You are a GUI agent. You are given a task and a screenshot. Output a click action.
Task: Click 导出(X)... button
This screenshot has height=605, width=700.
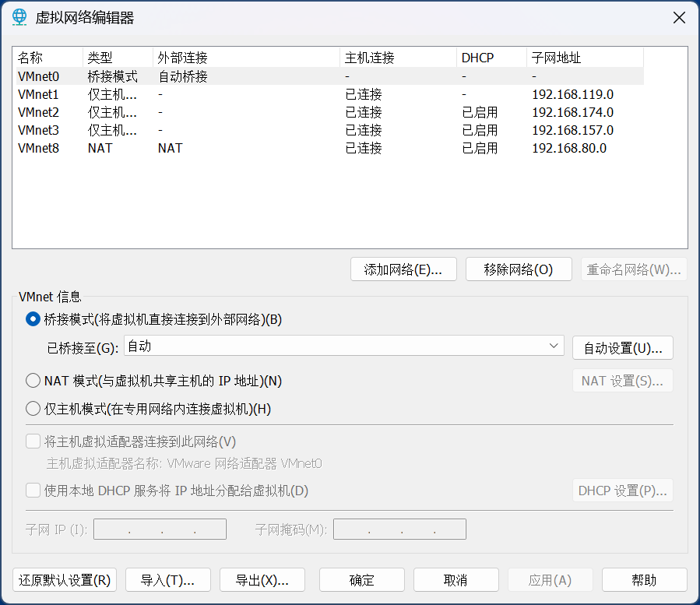(x=262, y=580)
